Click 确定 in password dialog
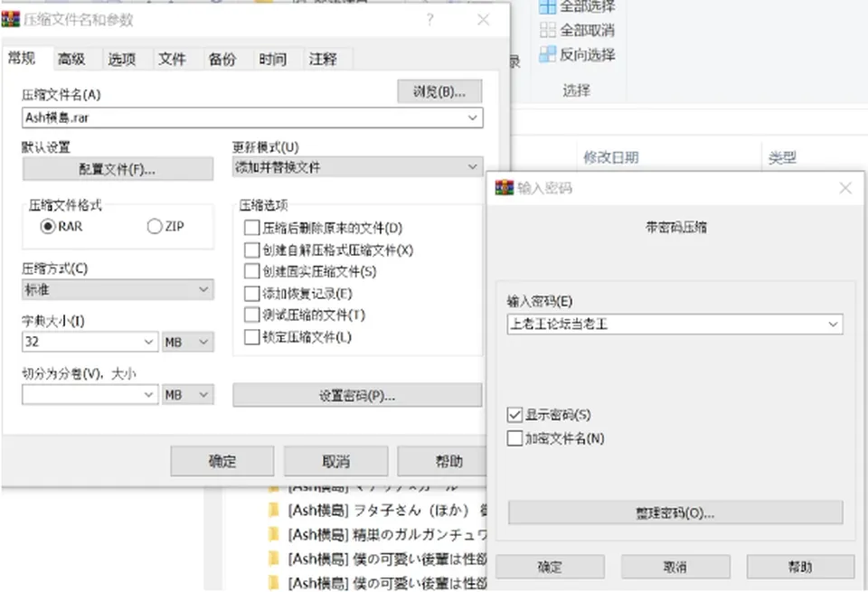The image size is (868, 592). 550,567
